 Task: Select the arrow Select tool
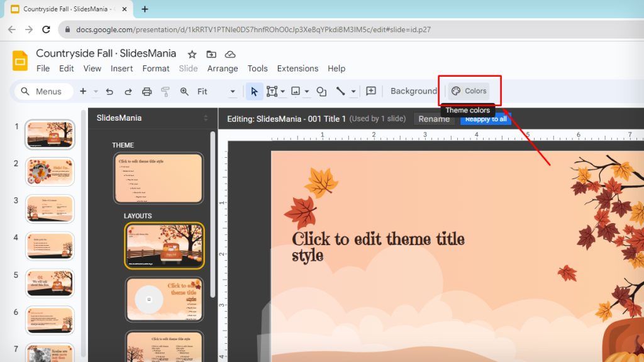(255, 91)
